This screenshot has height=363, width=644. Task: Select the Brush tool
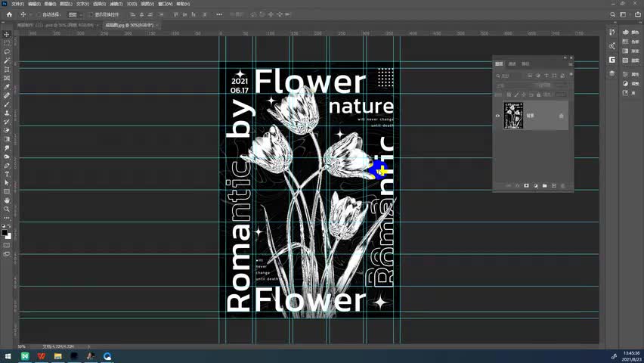point(7,104)
